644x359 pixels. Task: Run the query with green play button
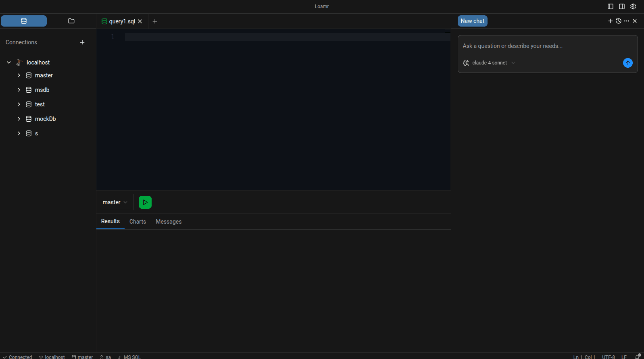tap(145, 202)
